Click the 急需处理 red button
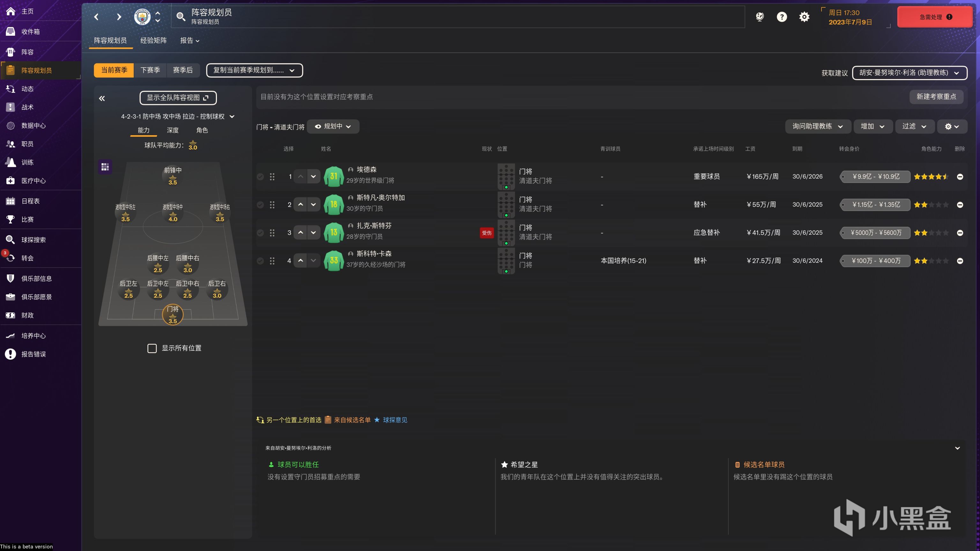 935,17
